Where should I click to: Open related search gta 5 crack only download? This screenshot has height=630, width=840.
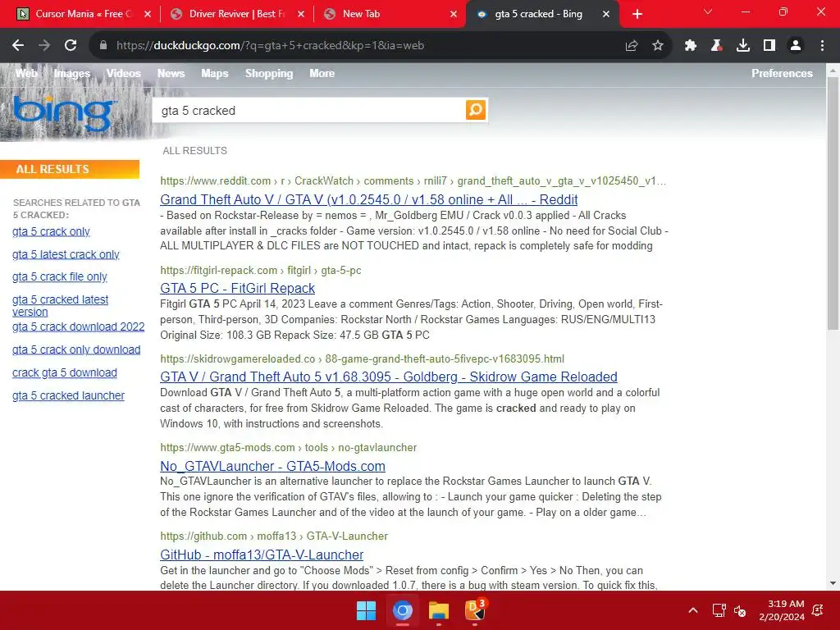(76, 349)
